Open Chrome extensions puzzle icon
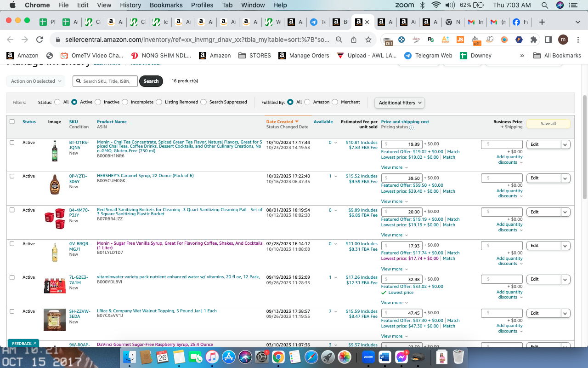This screenshot has height=368, width=588. tap(534, 40)
